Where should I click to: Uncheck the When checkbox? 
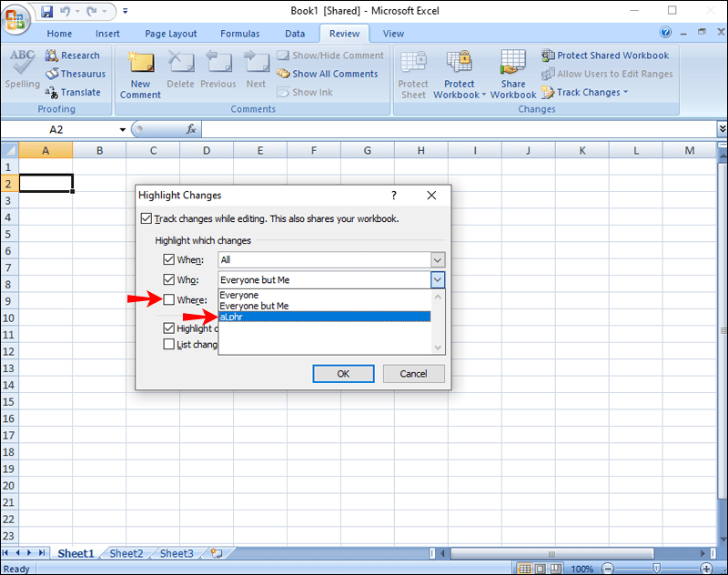pyautogui.click(x=168, y=259)
